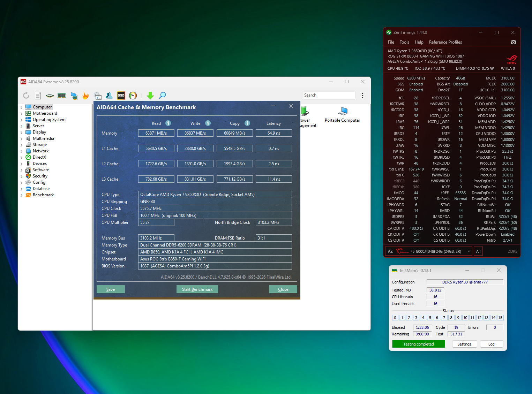Viewport: 532px width, 394px height.
Task: Open the monitor diagnostics icon in AIDA64 toolbar
Action: [x=74, y=95]
